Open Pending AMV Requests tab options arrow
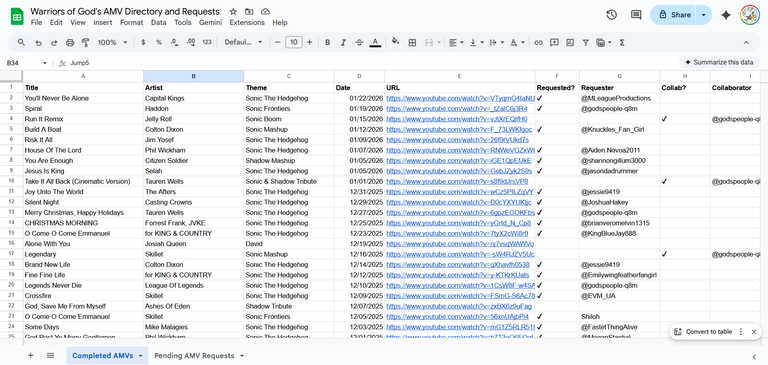Screen dimensions: 768x365 242,356
